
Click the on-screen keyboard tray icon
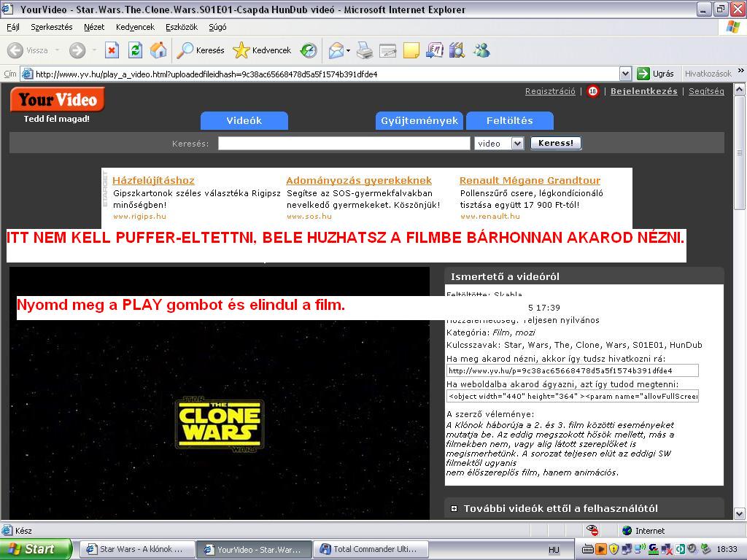pyautogui.click(x=588, y=550)
